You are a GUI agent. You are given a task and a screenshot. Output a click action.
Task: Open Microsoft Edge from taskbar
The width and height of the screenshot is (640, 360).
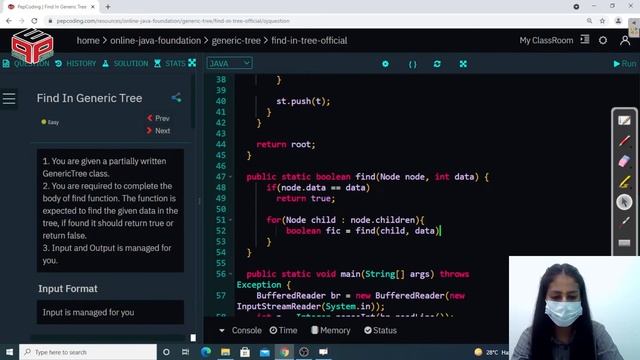coord(206,351)
